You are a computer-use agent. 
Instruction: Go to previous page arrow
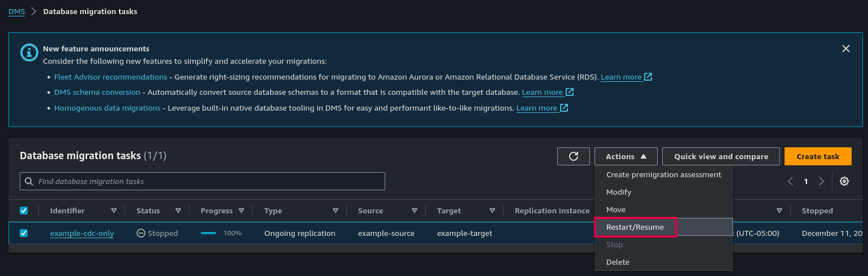[x=790, y=181]
